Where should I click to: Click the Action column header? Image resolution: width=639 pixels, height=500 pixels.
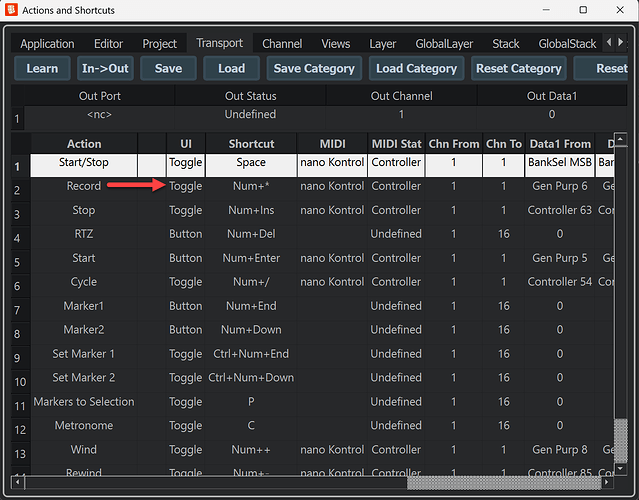pos(84,144)
